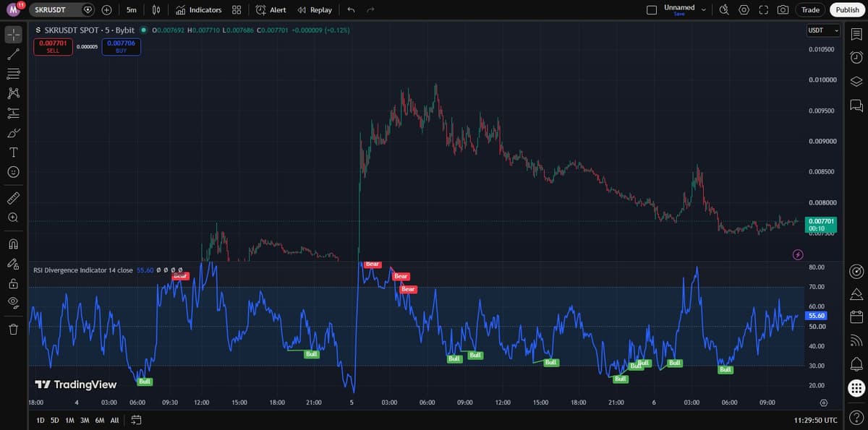The width and height of the screenshot is (868, 430).
Task: Open the forecasting and measurement tools
Action: coord(13,113)
